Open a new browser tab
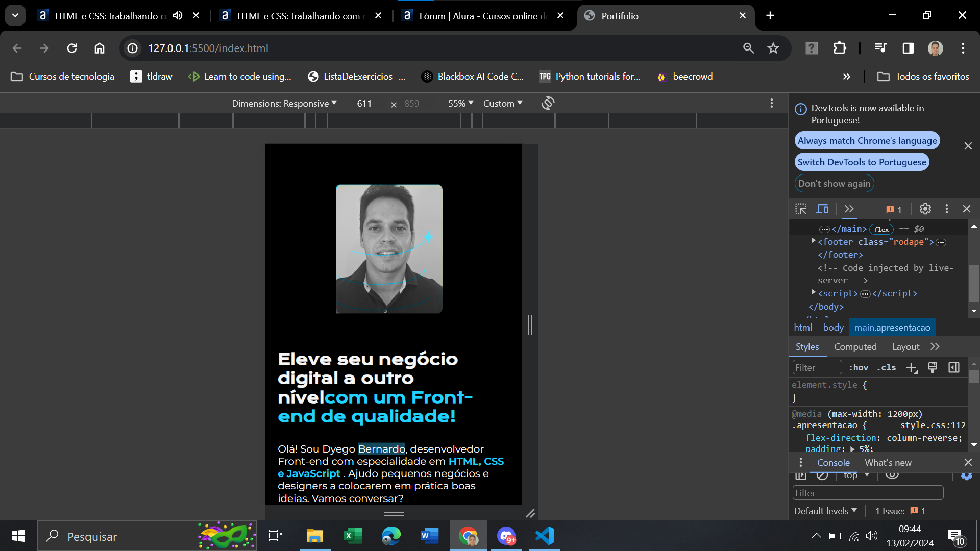This screenshot has height=551, width=980. point(770,16)
